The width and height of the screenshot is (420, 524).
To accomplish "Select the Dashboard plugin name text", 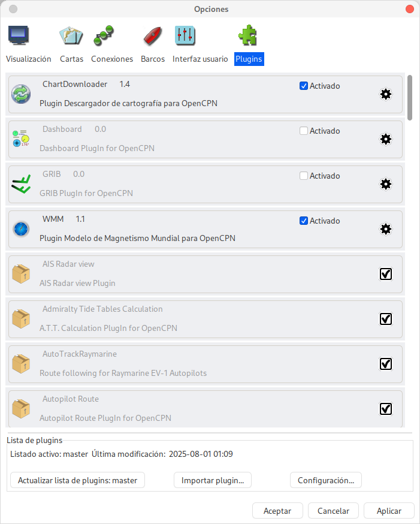I will 62,129.
